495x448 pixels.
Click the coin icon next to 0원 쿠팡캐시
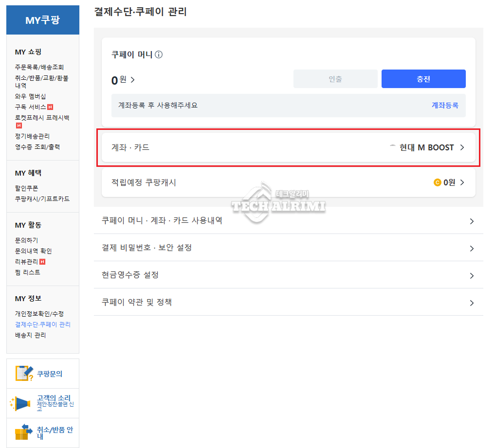click(437, 182)
